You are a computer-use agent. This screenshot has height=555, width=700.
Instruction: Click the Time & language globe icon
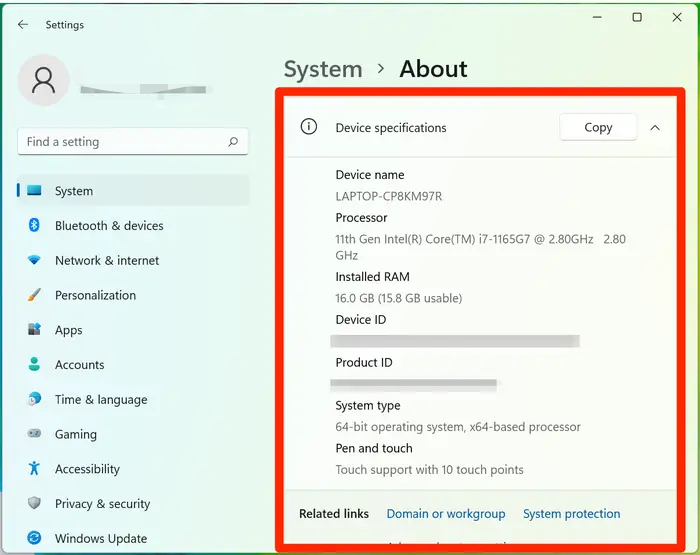[x=34, y=399]
